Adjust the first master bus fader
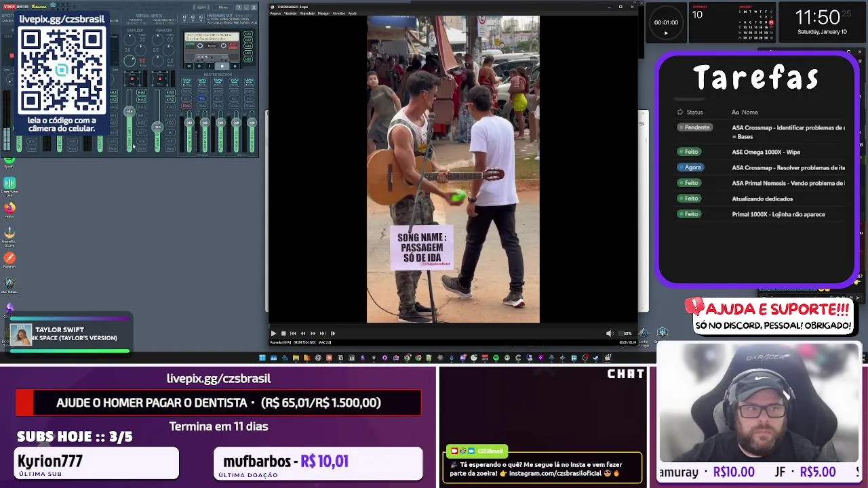 click(x=189, y=123)
